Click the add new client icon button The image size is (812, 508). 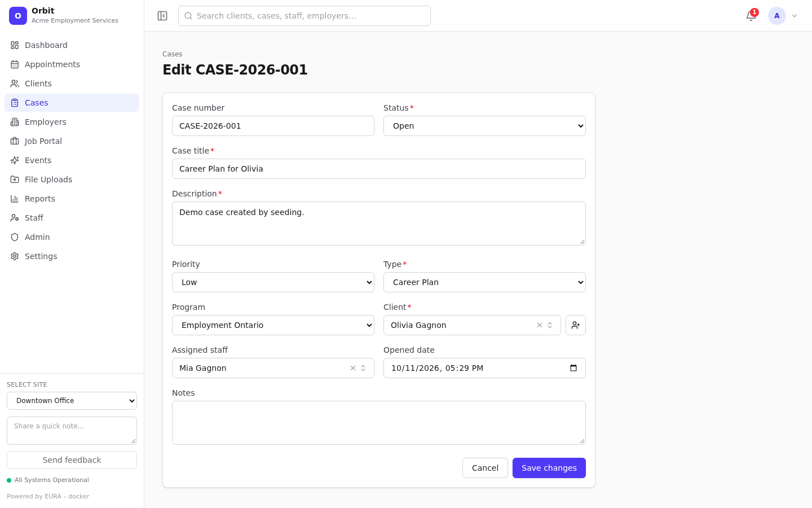(x=576, y=325)
